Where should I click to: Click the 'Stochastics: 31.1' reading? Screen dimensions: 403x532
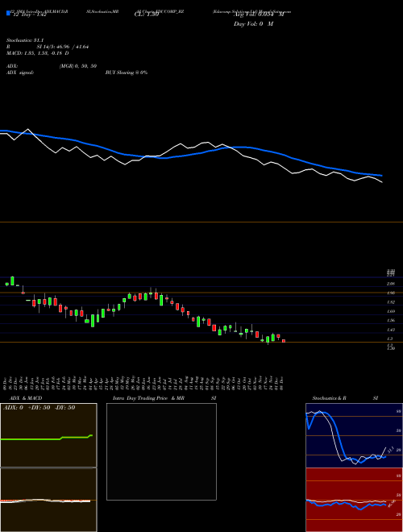pyautogui.click(x=25, y=40)
